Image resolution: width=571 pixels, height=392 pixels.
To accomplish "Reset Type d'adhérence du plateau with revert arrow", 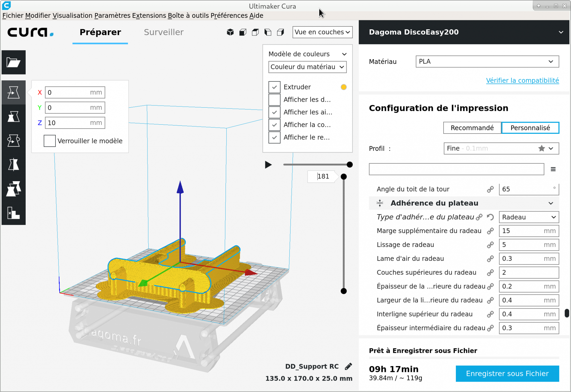I will tap(490, 217).
